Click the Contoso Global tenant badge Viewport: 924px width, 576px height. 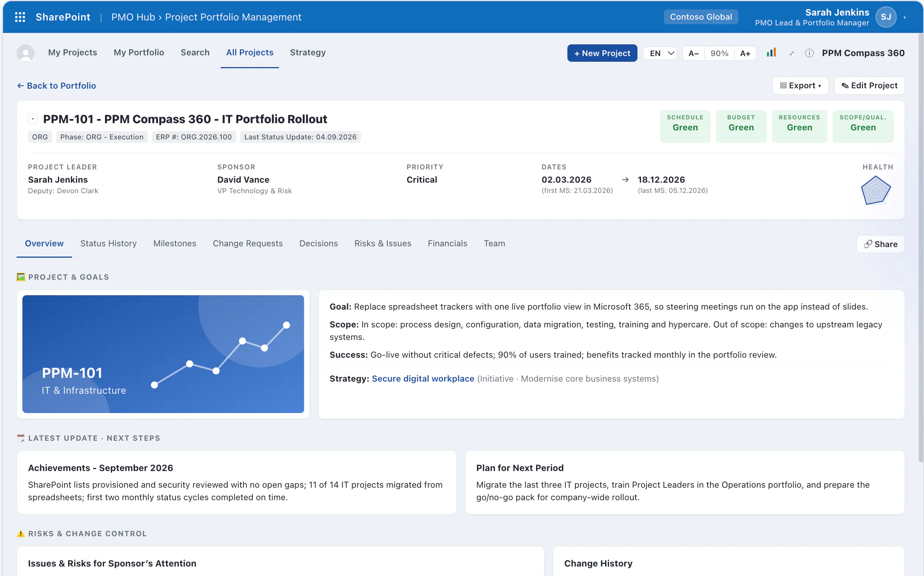[701, 17]
